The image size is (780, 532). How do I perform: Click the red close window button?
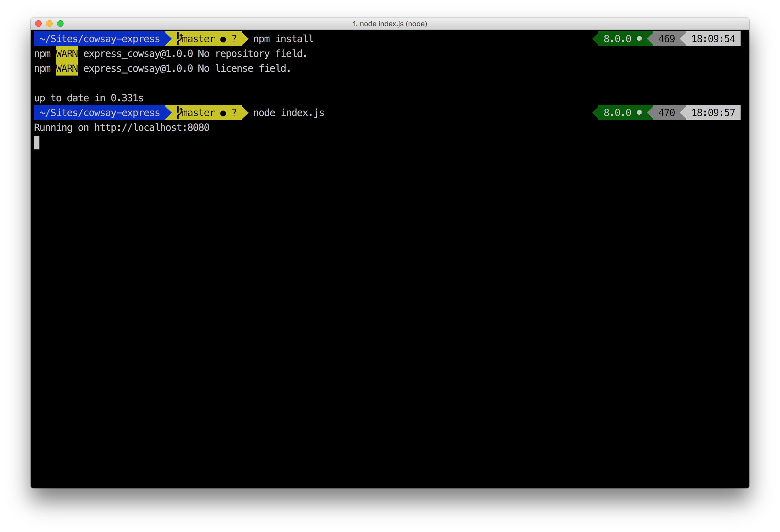click(38, 24)
